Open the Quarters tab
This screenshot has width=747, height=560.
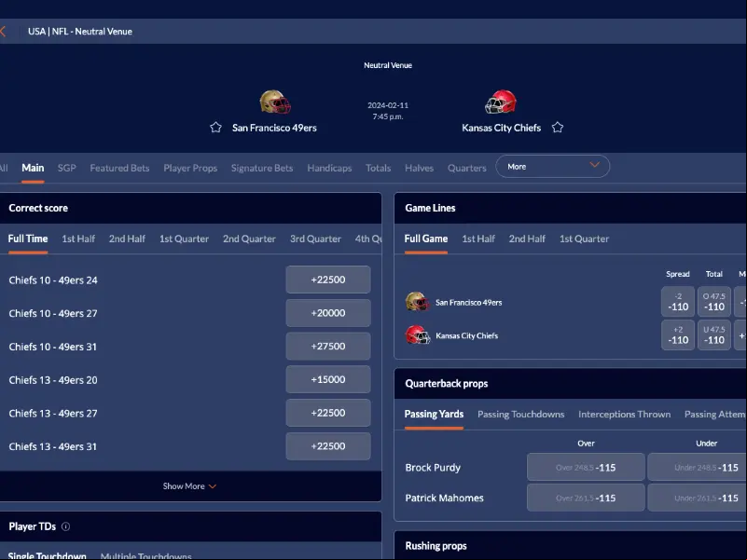point(467,168)
